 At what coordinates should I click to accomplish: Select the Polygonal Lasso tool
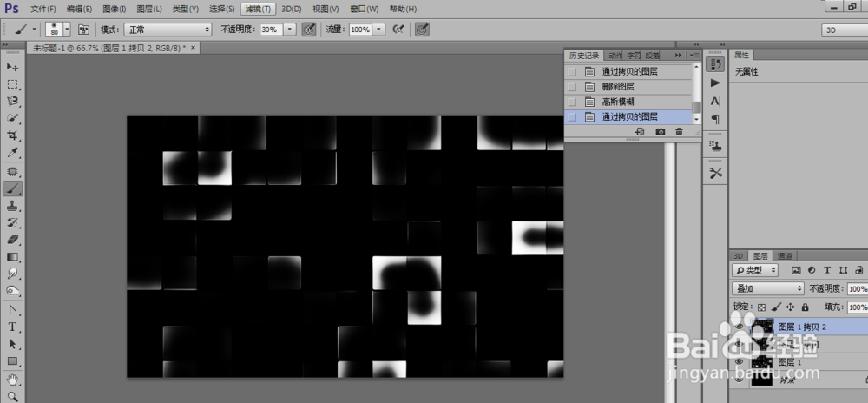tap(12, 102)
